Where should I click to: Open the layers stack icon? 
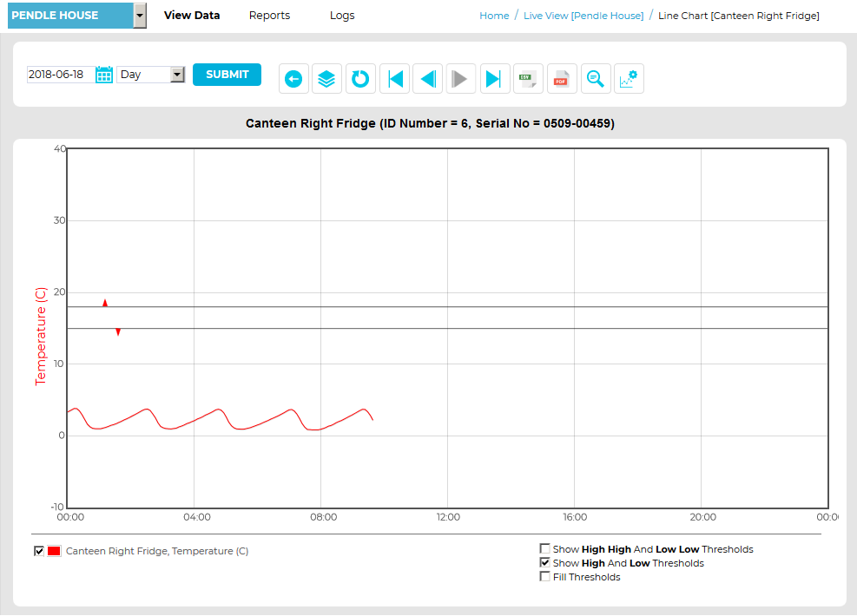coord(326,79)
